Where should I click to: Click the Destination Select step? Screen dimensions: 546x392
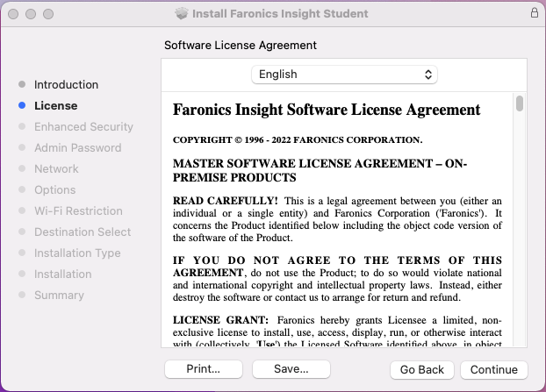coord(83,232)
